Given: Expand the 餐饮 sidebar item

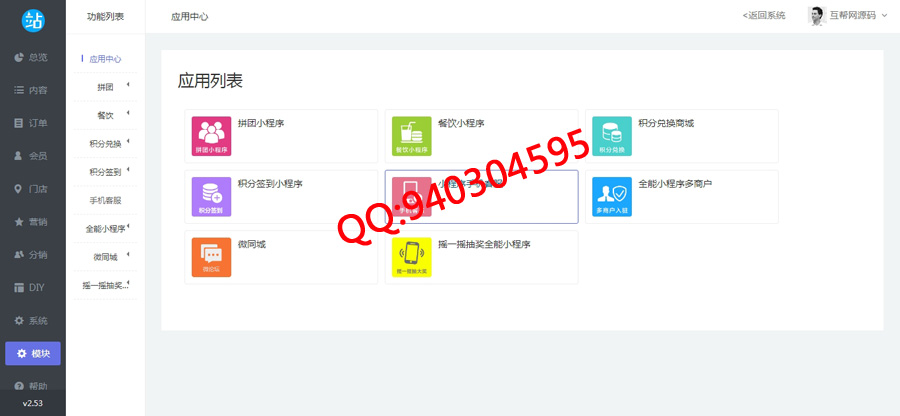Looking at the screenshot, I should click(128, 115).
